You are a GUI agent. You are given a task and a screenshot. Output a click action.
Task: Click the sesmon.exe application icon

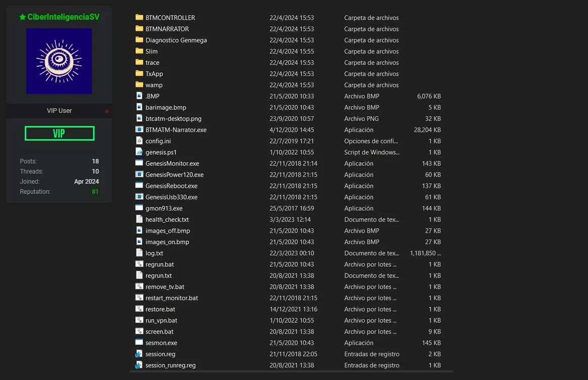pyautogui.click(x=140, y=343)
